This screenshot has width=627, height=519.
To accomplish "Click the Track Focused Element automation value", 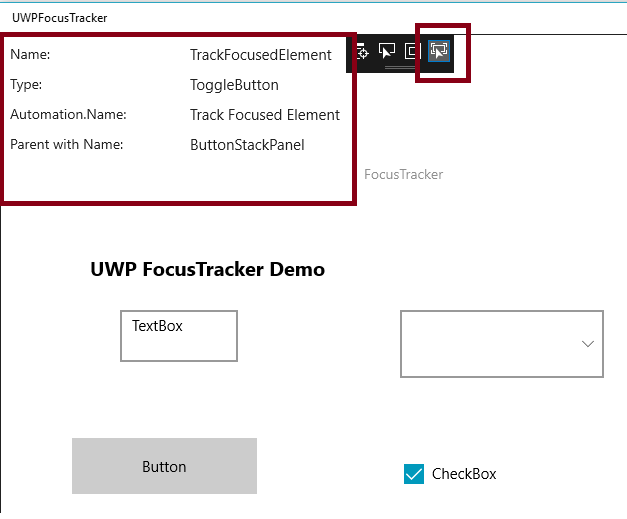I will point(265,115).
